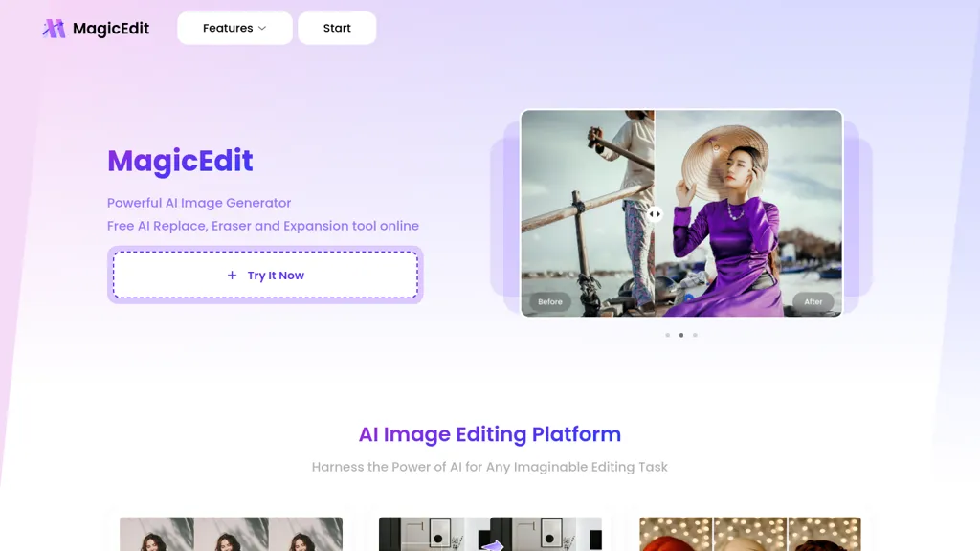Click the AI Image Editing Platform heading
The width and height of the screenshot is (980, 551).
(x=490, y=434)
